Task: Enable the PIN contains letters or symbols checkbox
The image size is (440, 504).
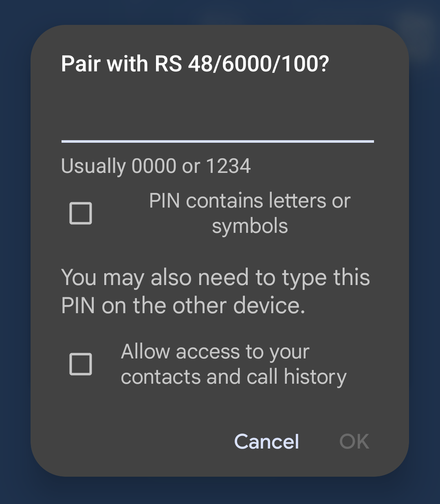Action: pyautogui.click(x=81, y=213)
